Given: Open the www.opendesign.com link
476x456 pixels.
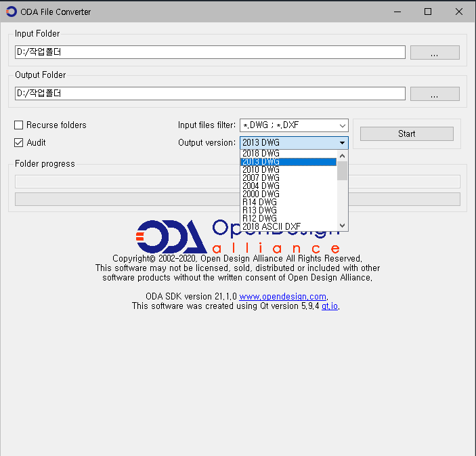Looking at the screenshot, I should coord(282,297).
